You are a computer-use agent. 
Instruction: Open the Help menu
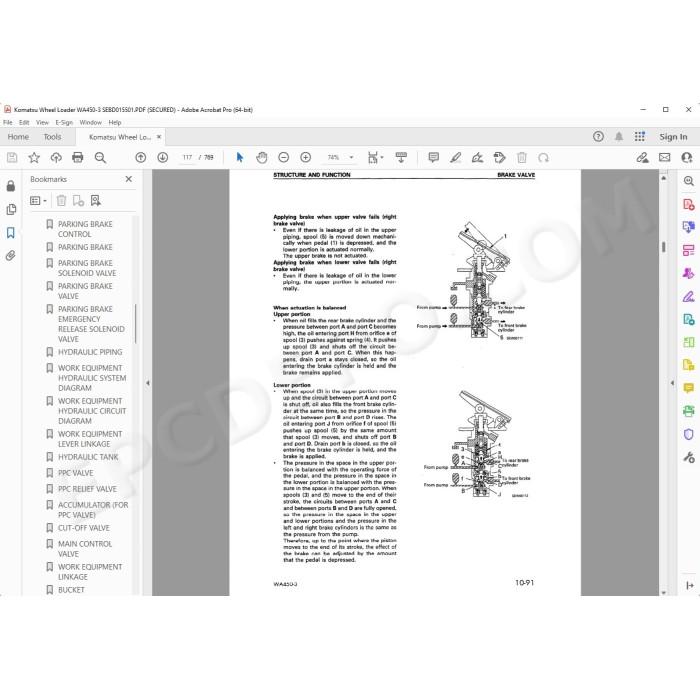click(115, 122)
